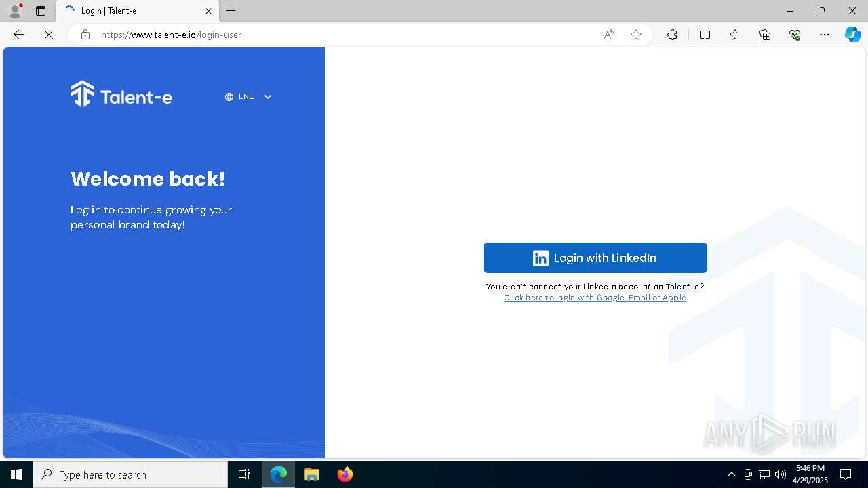
Task: Click the Welcome back! heading
Action: (x=148, y=179)
